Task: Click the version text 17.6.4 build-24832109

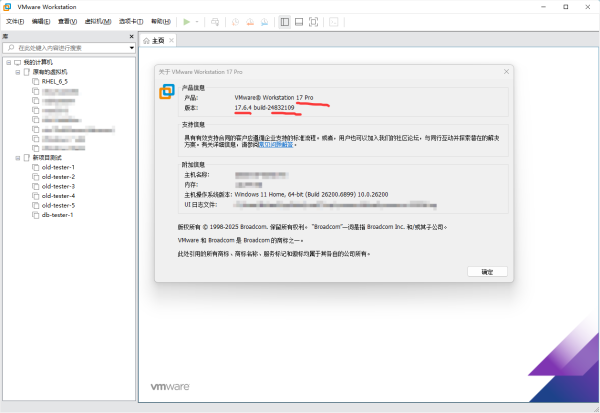Action: point(264,108)
